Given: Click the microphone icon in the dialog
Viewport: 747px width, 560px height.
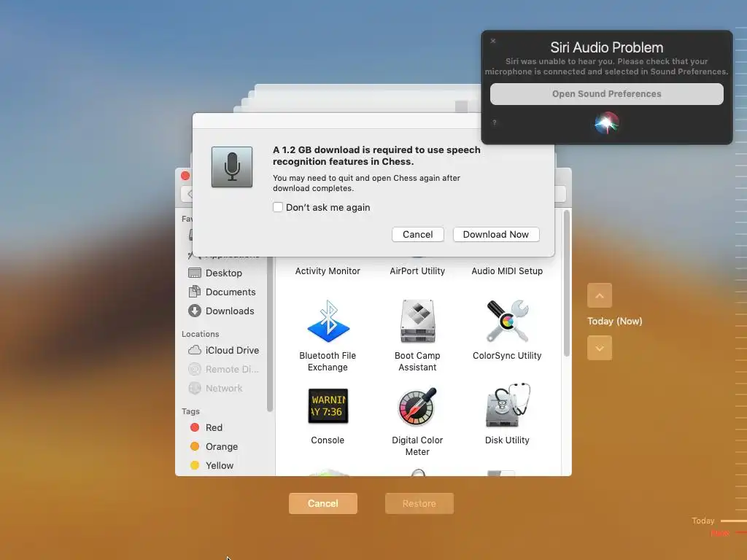Looking at the screenshot, I should pos(232,167).
